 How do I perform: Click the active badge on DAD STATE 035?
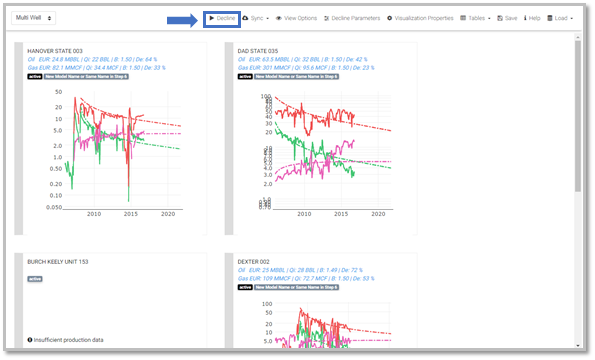click(245, 77)
